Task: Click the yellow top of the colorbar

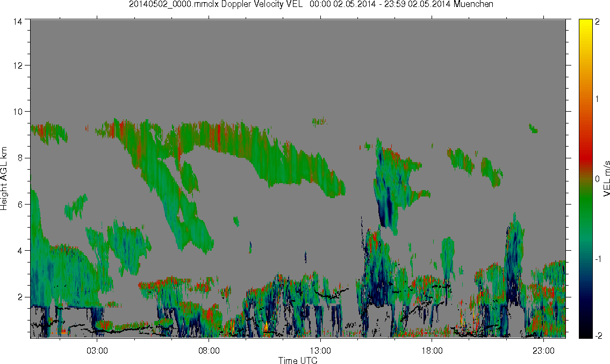Action: point(585,25)
